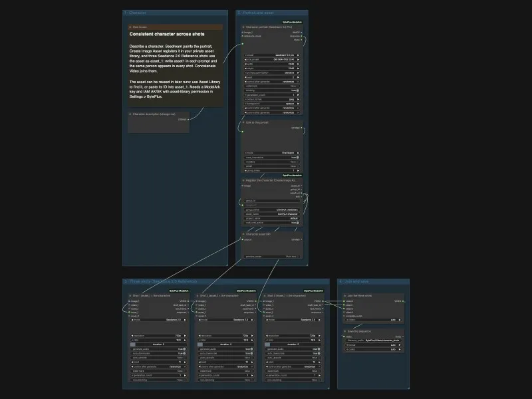The height and width of the screenshot is (399, 532).
Task: Select group title '3 - Three shots'
Action: (x=160, y=281)
